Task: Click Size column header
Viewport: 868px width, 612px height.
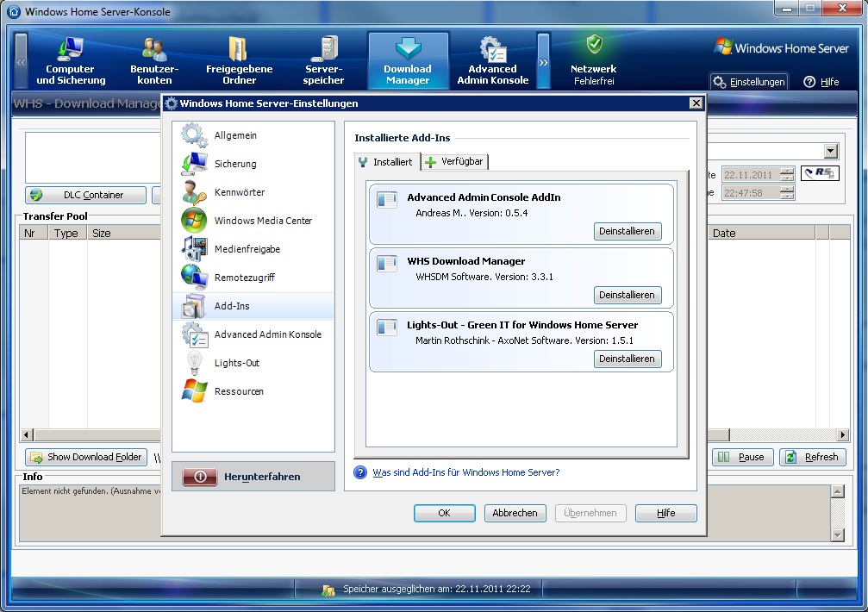Action: (123, 233)
